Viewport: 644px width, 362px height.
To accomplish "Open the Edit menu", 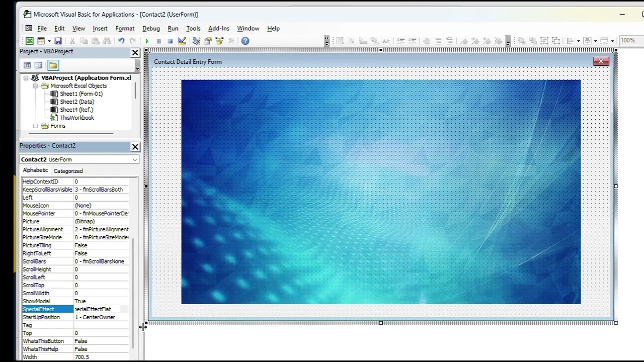I will 59,29.
